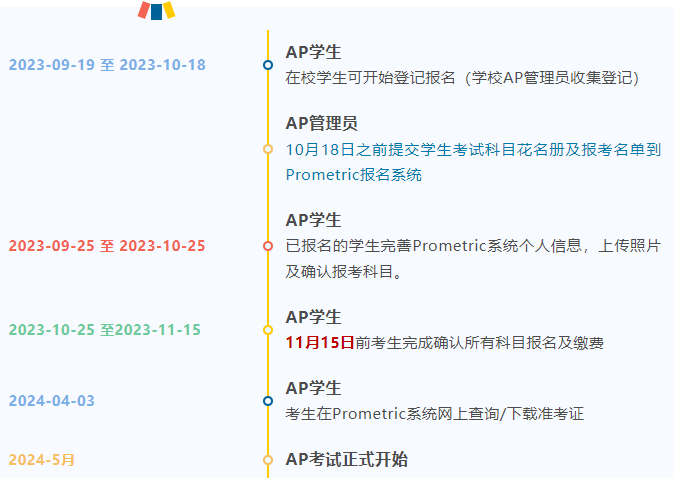
Task: Click AP学生 heading above 11月15日 line
Action: [x=313, y=317]
